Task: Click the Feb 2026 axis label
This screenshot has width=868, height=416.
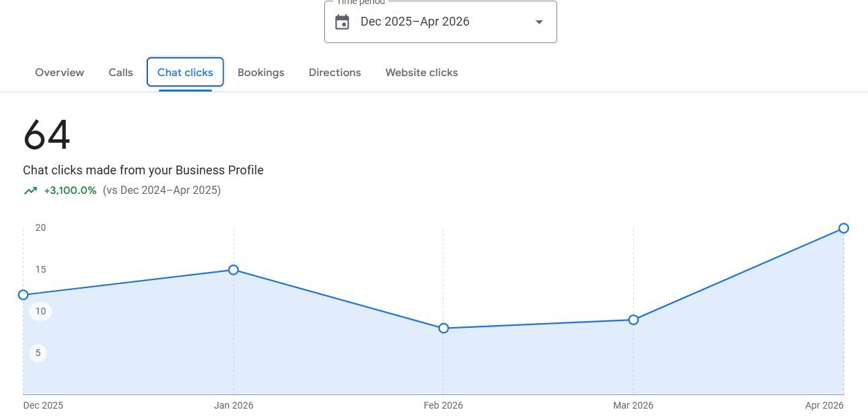Action: coord(443,405)
